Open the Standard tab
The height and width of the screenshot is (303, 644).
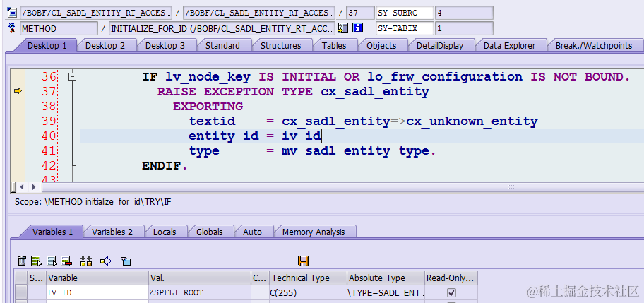pyautogui.click(x=222, y=46)
